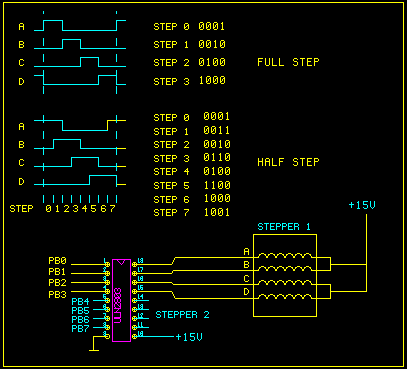Screen dimensions: 407x369
Task: Click the ULN2803 chip symbol
Action: pos(121,300)
